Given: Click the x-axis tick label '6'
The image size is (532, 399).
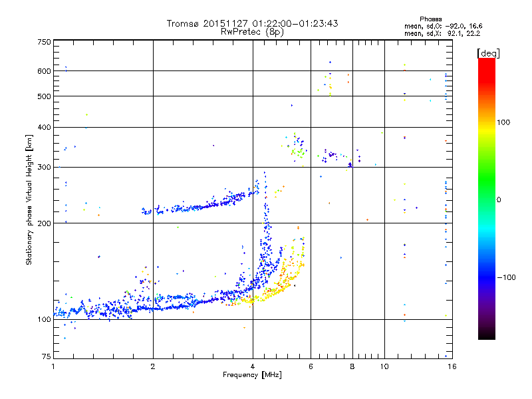Looking at the screenshot, I should 311,366.
